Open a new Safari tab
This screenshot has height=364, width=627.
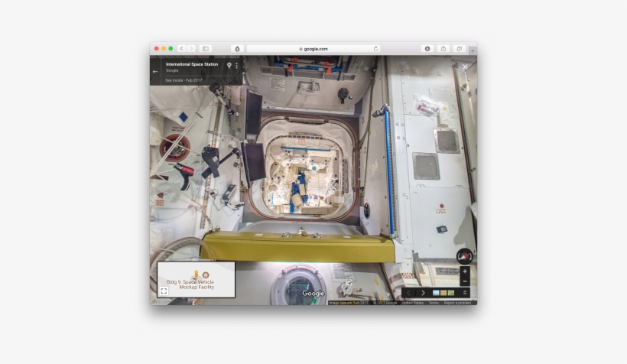[x=473, y=50]
